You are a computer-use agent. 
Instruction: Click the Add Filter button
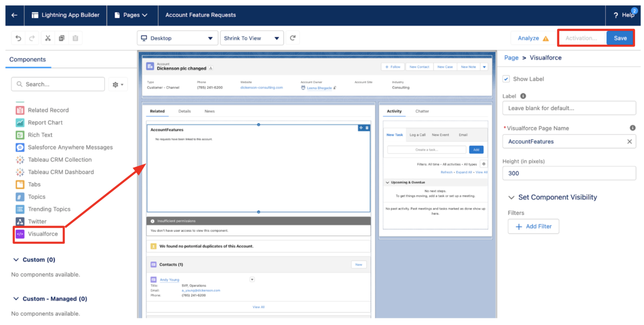[533, 226]
